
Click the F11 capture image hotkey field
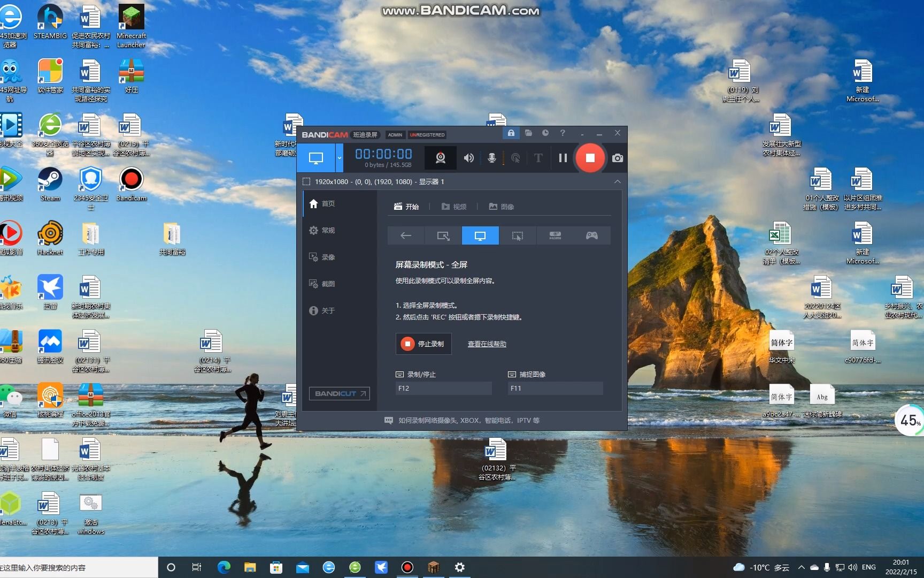click(555, 388)
